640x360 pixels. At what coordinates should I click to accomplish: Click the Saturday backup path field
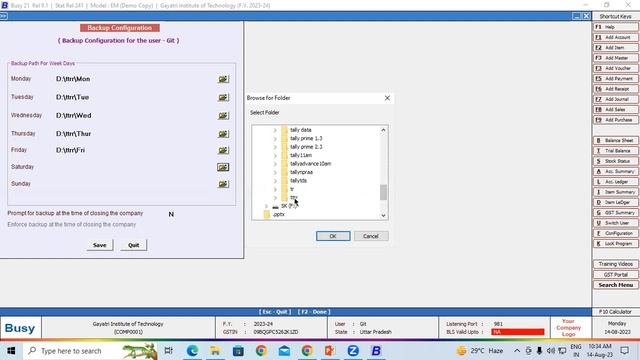click(135, 167)
